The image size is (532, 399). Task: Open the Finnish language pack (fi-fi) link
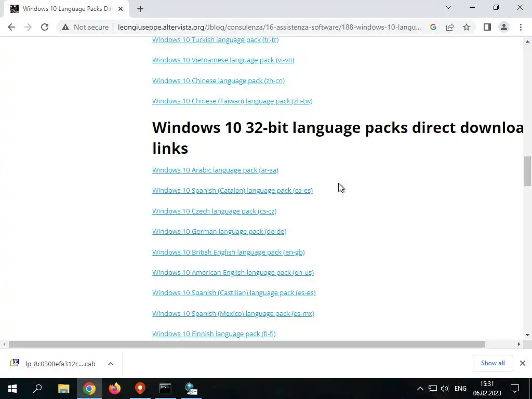coord(214,334)
